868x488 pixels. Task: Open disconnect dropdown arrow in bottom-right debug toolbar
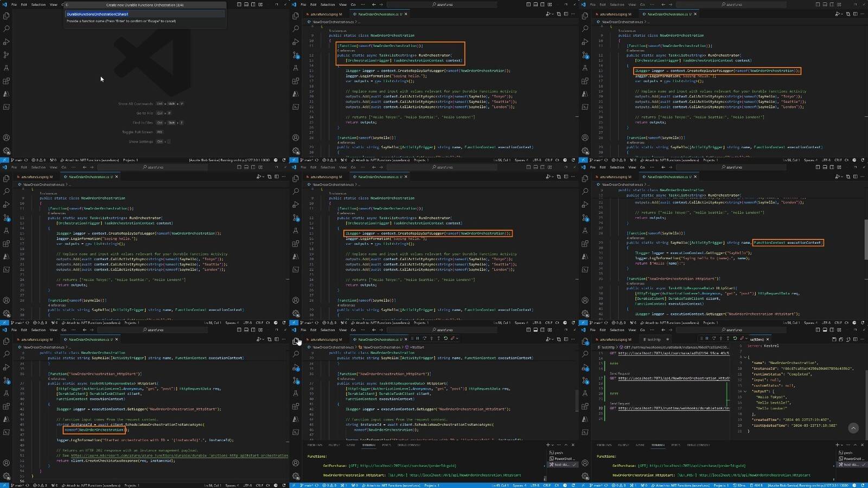746,339
